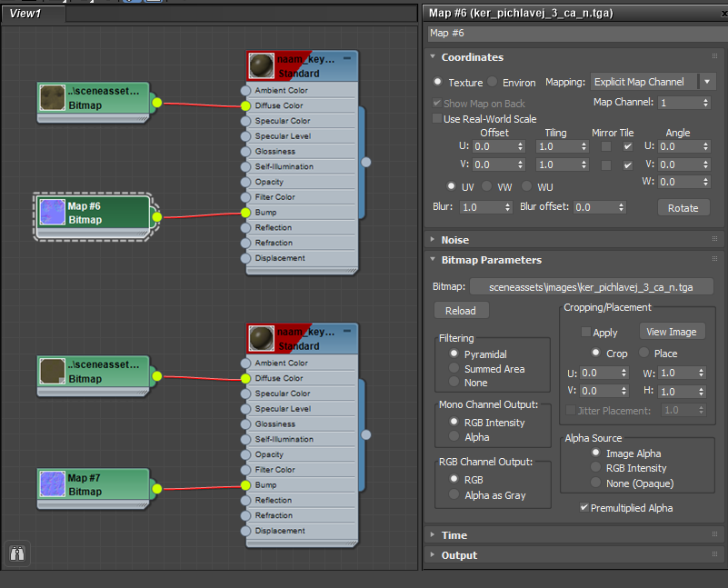Click lower material's Bump input socket
The width and height of the screenshot is (728, 588).
245,485
